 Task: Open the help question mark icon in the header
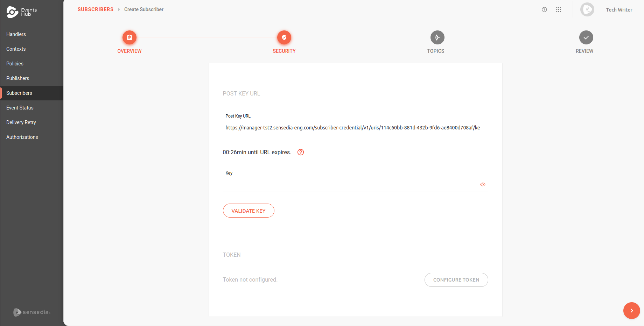click(x=544, y=9)
